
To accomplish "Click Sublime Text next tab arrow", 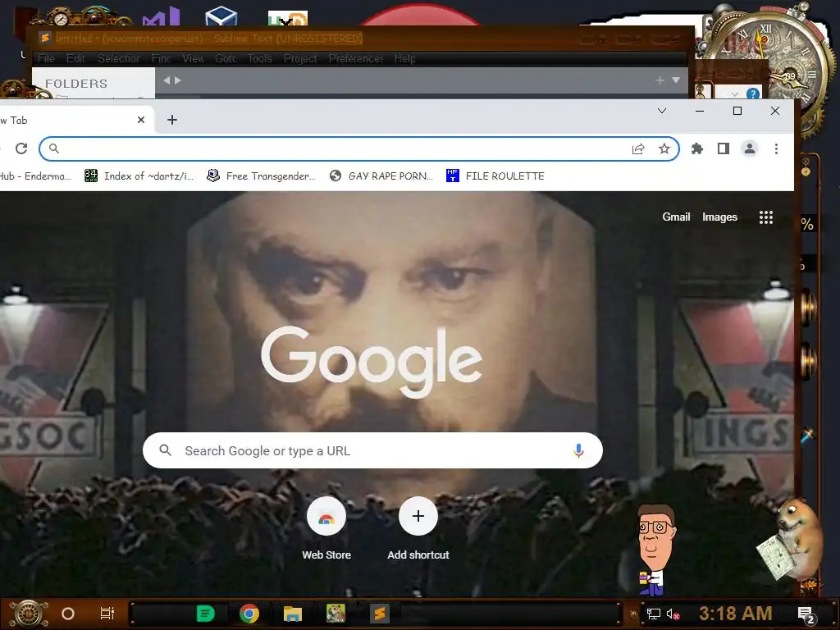I will 178,80.
